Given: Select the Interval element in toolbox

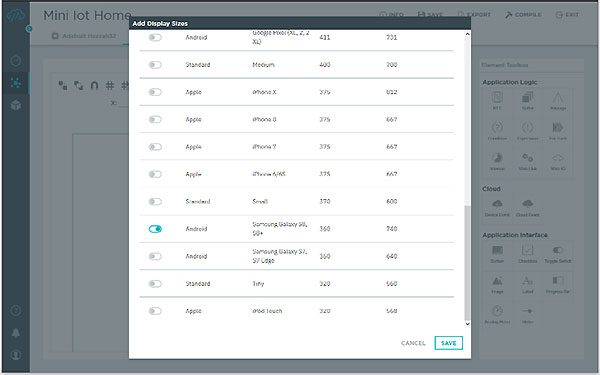Looking at the screenshot, I should 497,161.
